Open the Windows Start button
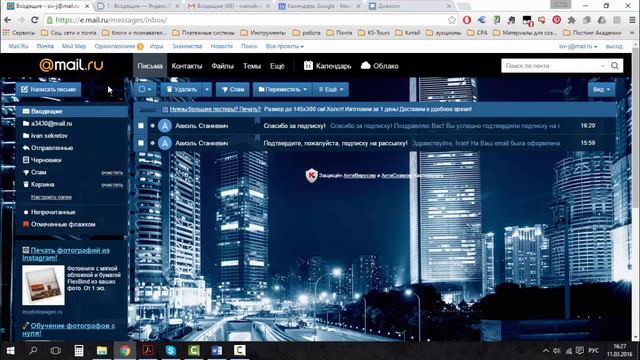 (x=11, y=351)
